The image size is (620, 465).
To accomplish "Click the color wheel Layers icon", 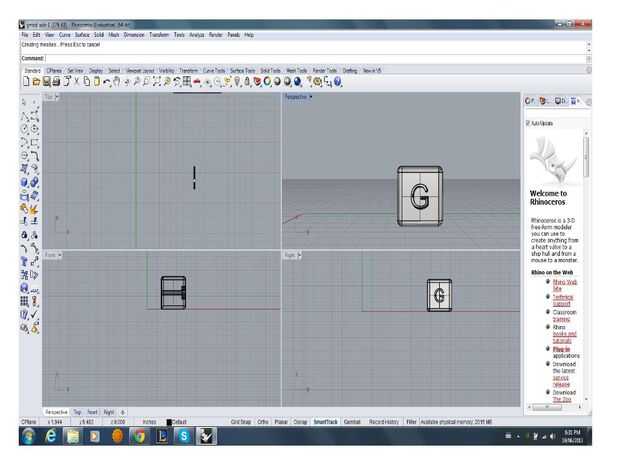I will (x=268, y=82).
